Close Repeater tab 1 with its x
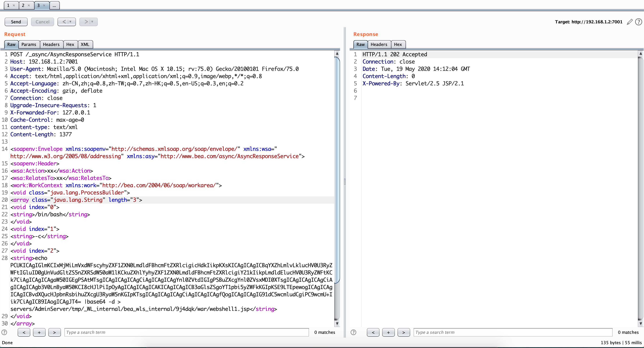 14,5
